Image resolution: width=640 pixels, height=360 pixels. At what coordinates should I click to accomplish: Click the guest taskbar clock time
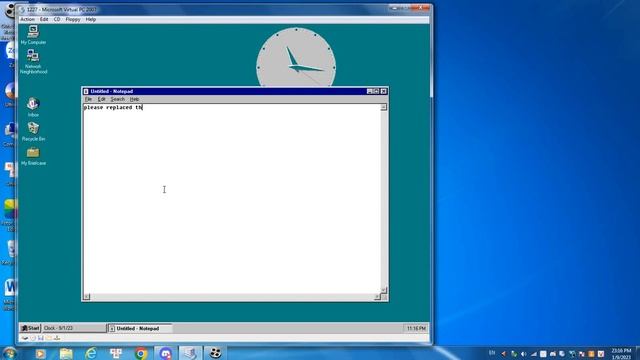click(x=416, y=328)
